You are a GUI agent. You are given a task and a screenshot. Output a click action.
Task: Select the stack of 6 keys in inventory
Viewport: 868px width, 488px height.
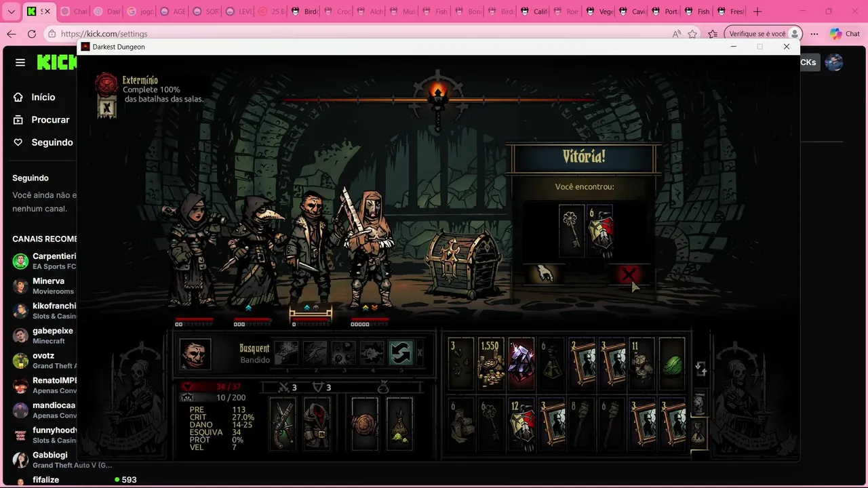(491, 424)
